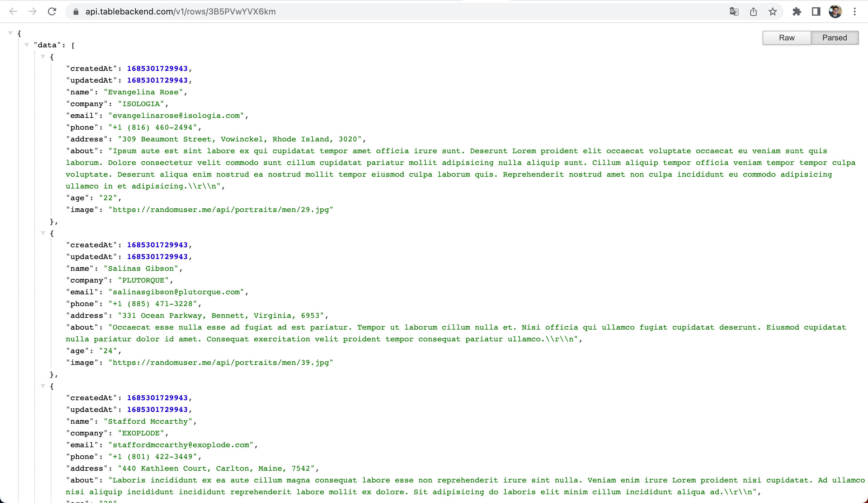Go forward to the next page
The width and height of the screenshot is (868, 503).
pyautogui.click(x=32, y=12)
